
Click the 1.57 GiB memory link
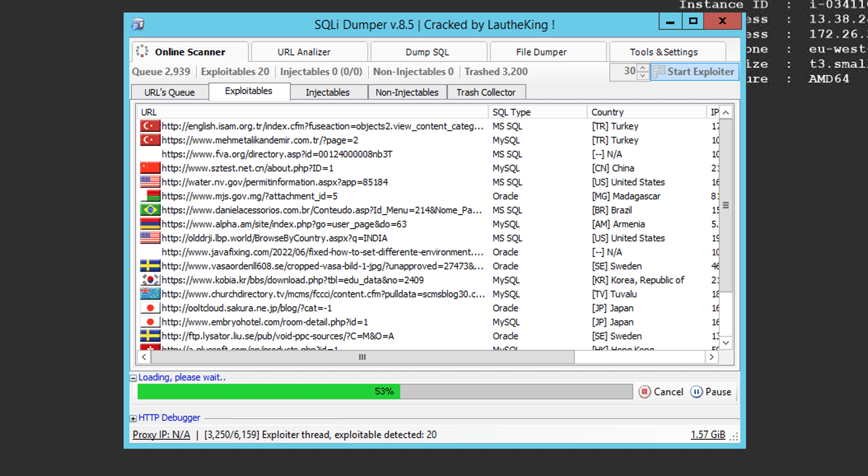707,435
